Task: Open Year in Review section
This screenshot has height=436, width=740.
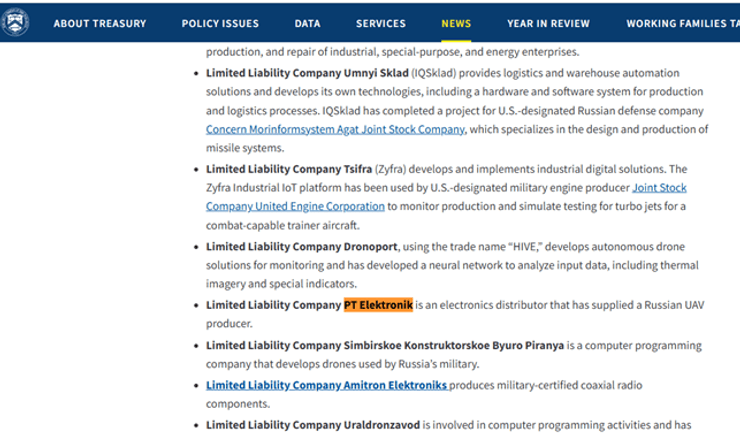Action: 548,23
